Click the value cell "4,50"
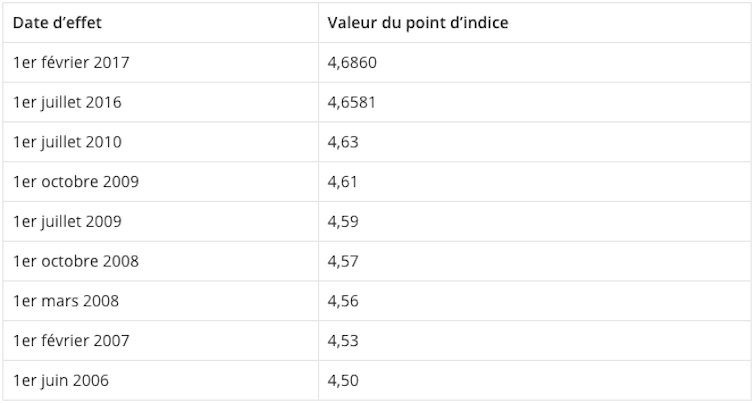The width and height of the screenshot is (754, 403). 343,381
